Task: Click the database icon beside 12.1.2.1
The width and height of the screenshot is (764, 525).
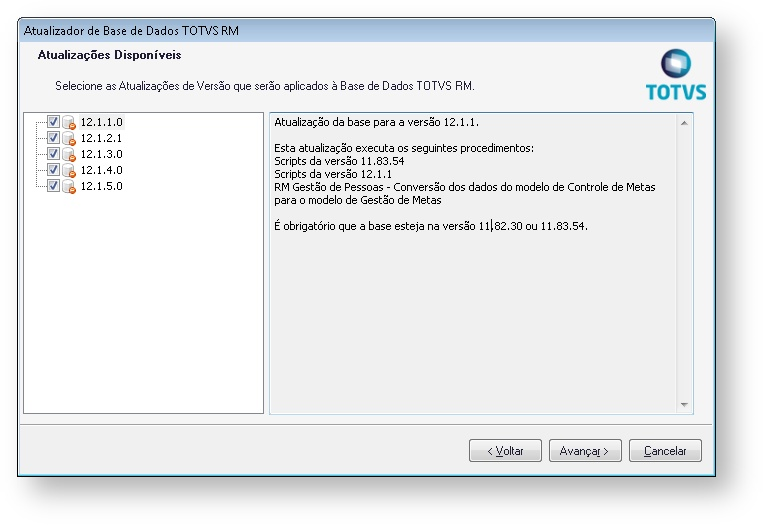Action: [x=69, y=138]
